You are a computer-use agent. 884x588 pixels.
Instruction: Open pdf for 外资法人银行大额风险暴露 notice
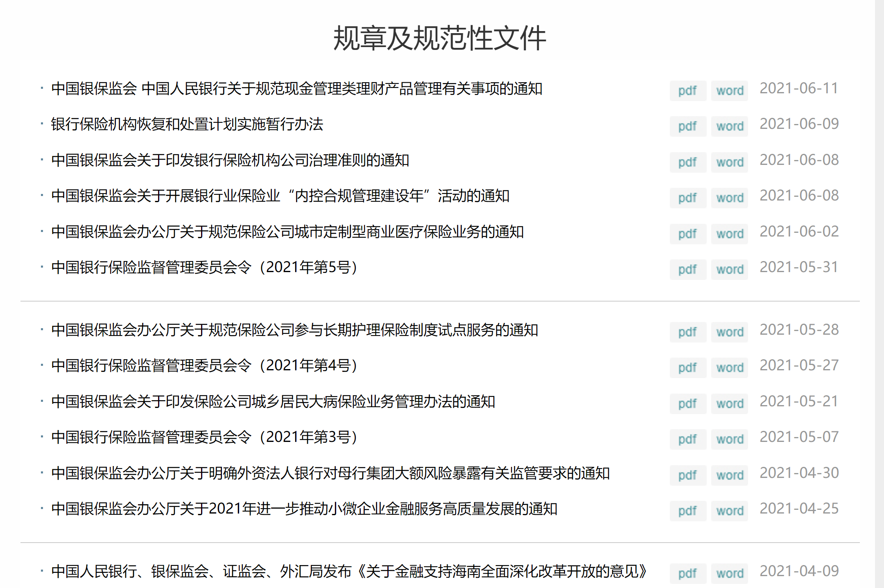(688, 475)
